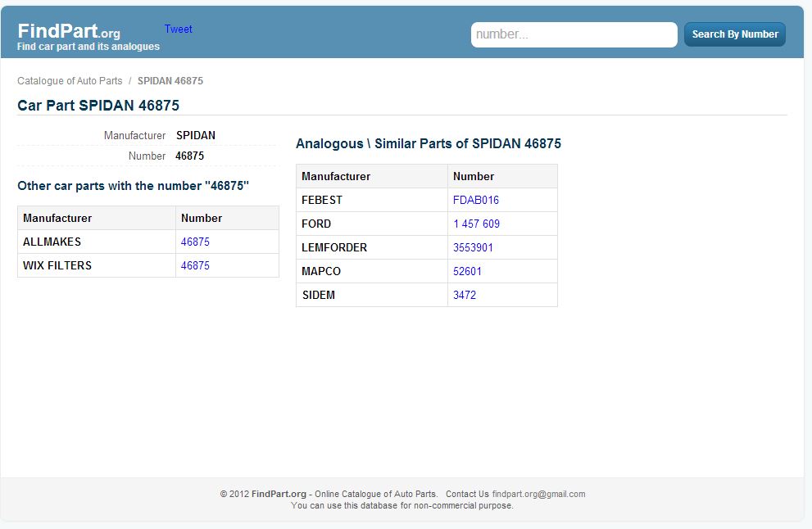The height and width of the screenshot is (529, 812).
Task: Click FindPart.org link in the footer
Action: click(x=279, y=494)
